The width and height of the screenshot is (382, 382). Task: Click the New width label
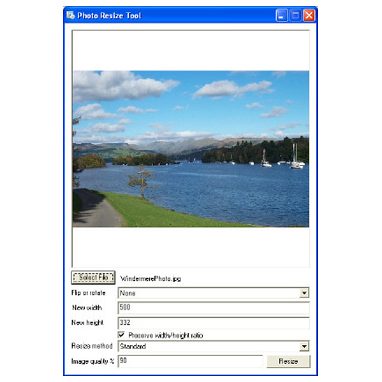tap(87, 308)
